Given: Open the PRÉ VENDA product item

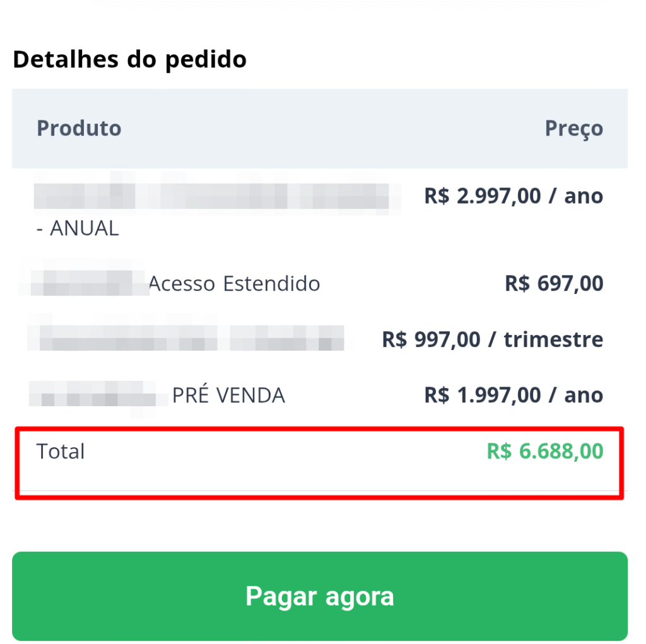Looking at the screenshot, I should [228, 395].
